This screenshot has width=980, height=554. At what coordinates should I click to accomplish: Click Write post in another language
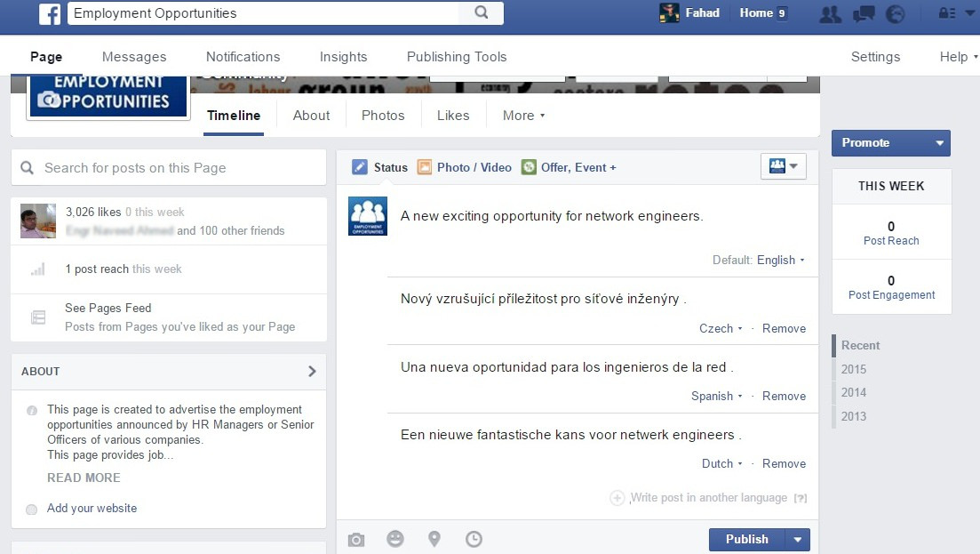coord(708,498)
